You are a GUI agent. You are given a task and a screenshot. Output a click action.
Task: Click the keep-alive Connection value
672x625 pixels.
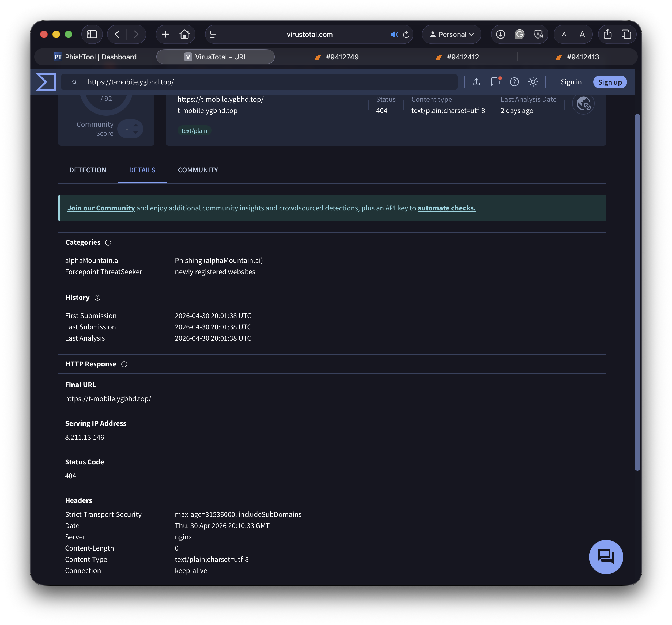[x=191, y=571]
